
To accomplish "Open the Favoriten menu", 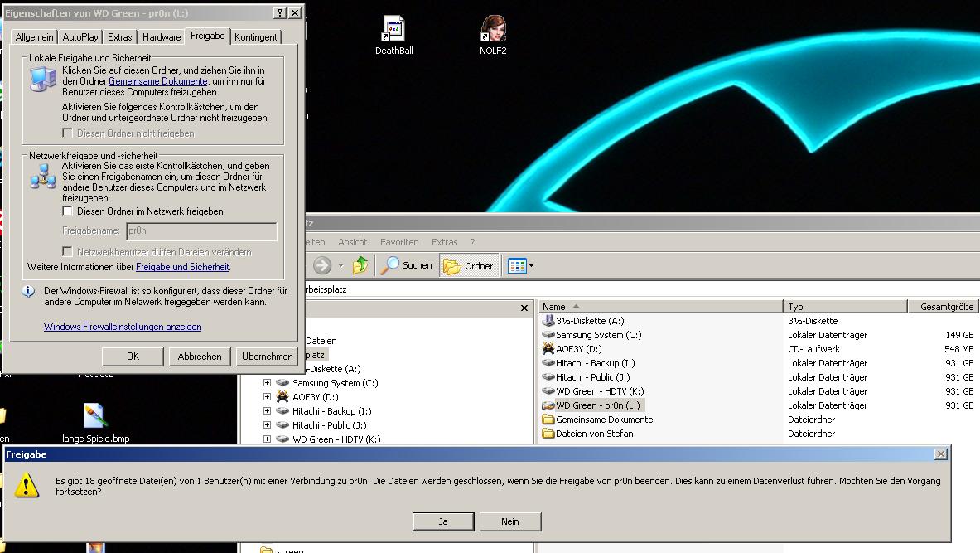I will (399, 242).
